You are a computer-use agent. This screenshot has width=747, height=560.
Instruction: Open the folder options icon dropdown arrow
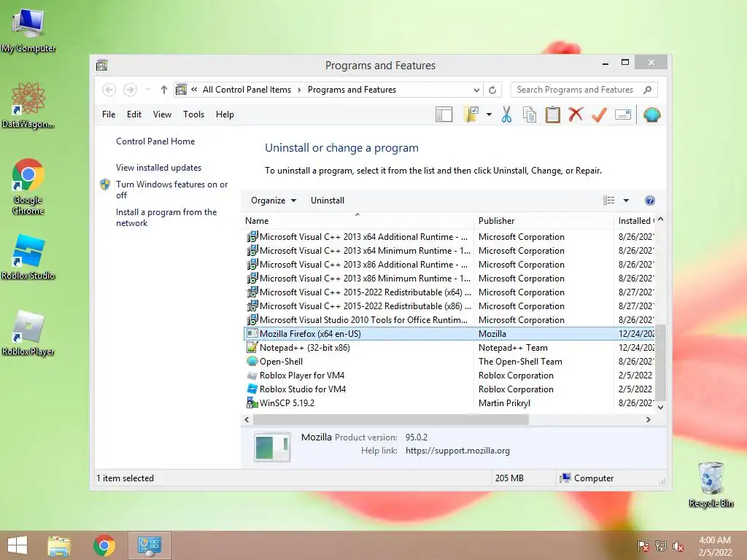[489, 114]
